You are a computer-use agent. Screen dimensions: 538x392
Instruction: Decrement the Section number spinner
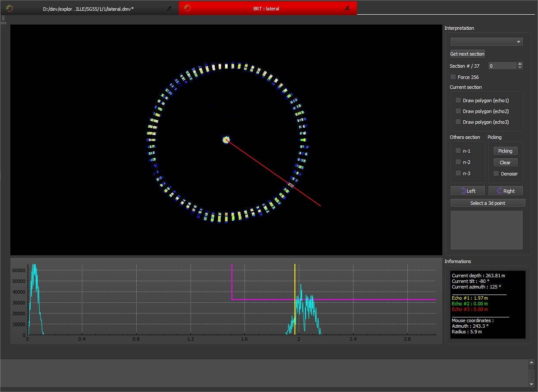(x=520, y=68)
